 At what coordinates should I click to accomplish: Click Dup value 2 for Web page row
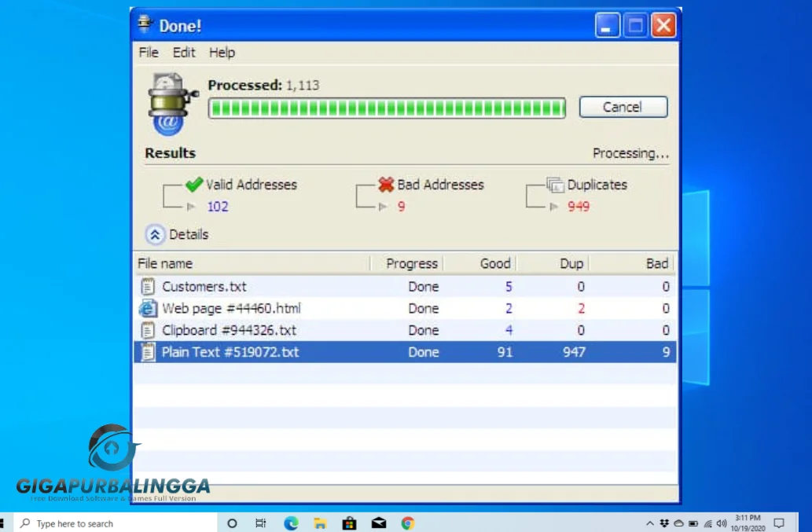click(x=581, y=309)
